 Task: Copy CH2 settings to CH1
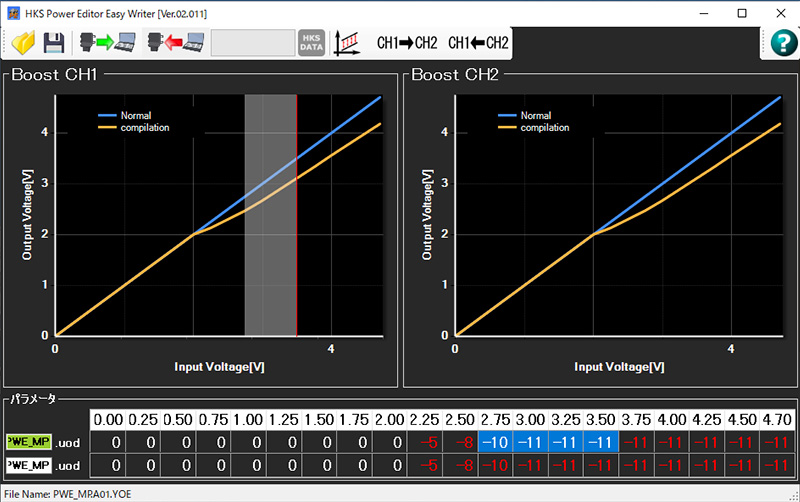478,43
